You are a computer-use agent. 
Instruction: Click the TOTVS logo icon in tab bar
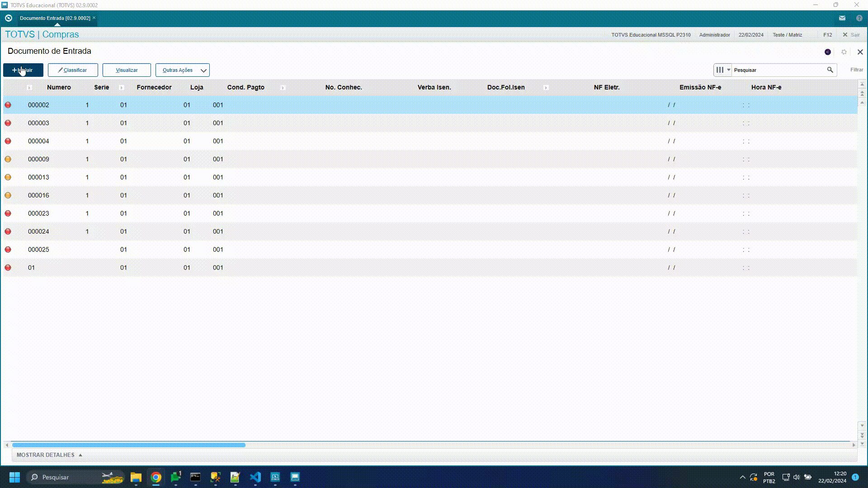(8, 18)
